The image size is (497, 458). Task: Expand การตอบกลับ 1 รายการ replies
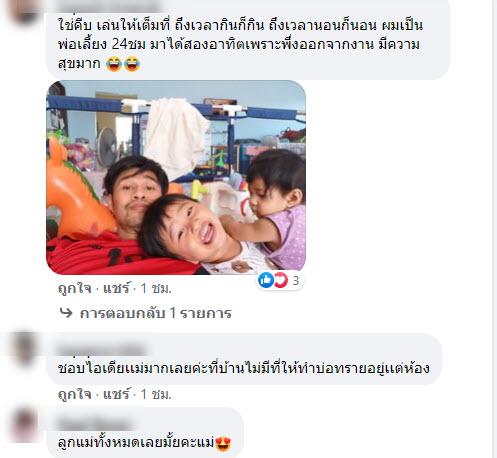155,313
